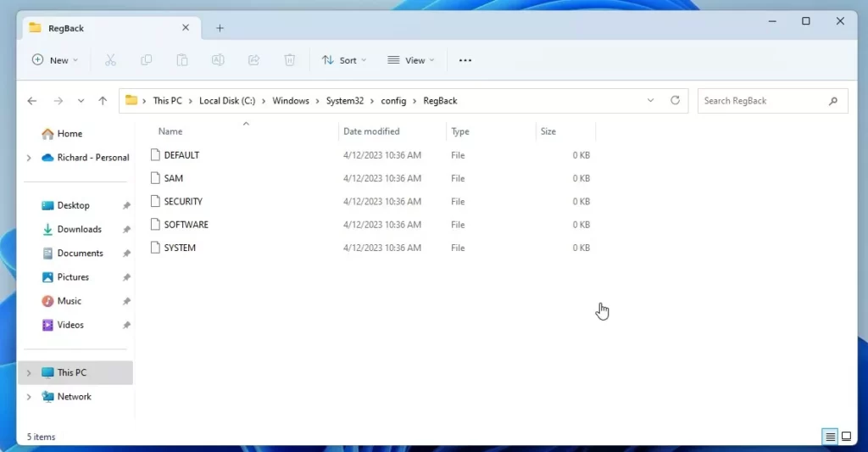Click the pin icon beside Music

(126, 301)
